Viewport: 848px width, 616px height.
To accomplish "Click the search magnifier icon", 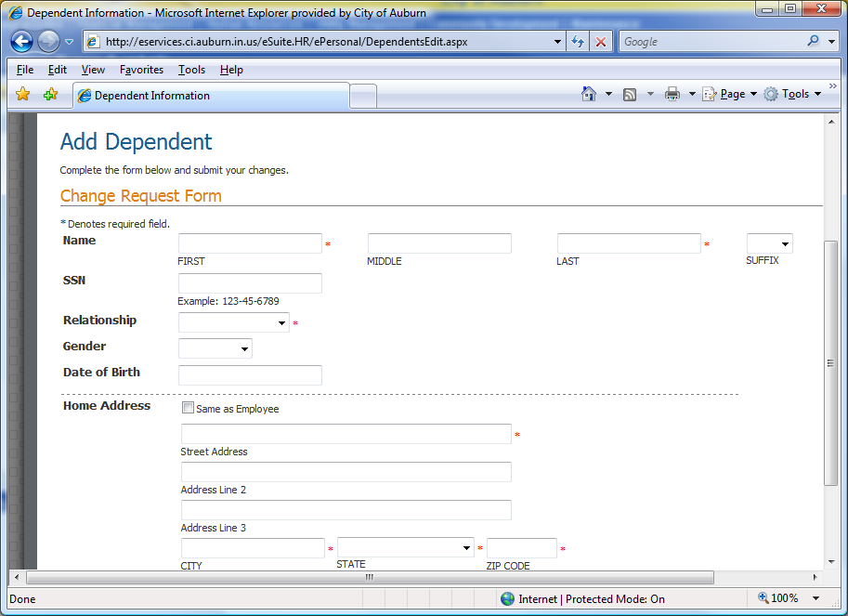I will point(813,41).
